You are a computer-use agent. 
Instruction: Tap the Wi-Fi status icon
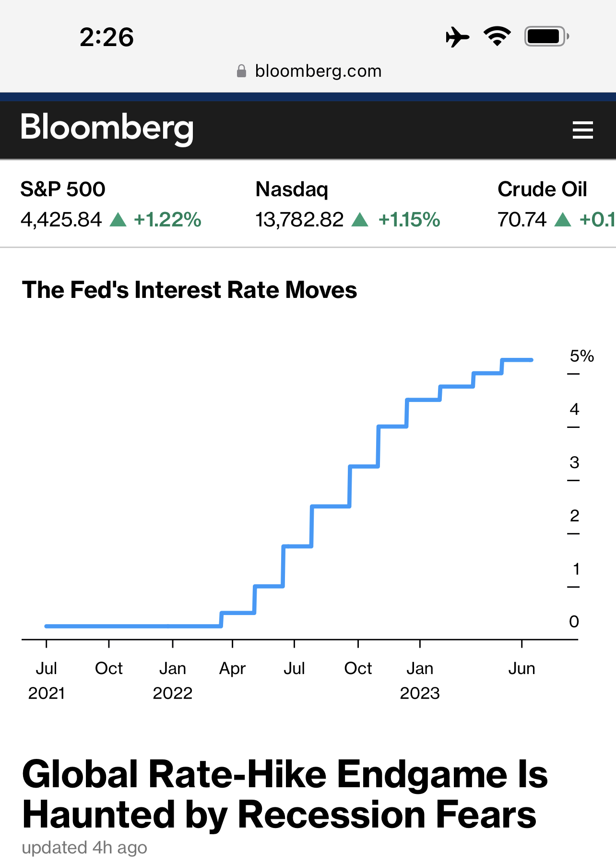497,36
